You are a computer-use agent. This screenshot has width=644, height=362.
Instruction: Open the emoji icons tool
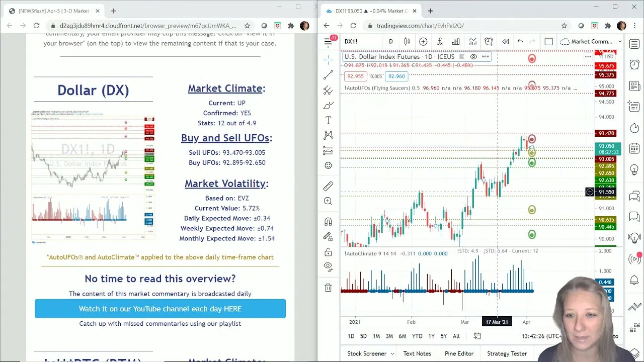(328, 165)
